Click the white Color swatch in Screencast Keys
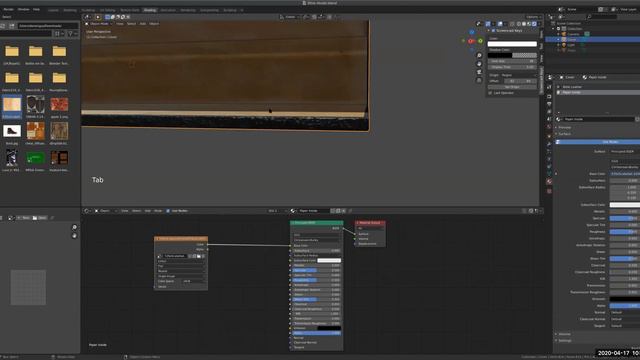The width and height of the screenshot is (640, 360). coord(512,44)
